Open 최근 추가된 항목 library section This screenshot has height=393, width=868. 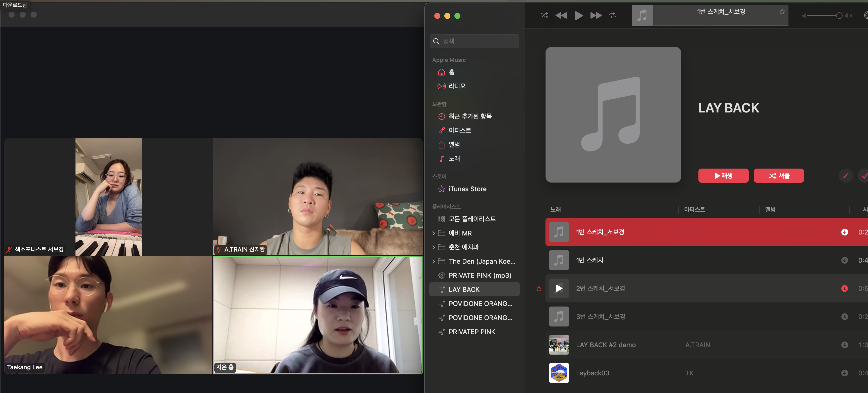474,116
